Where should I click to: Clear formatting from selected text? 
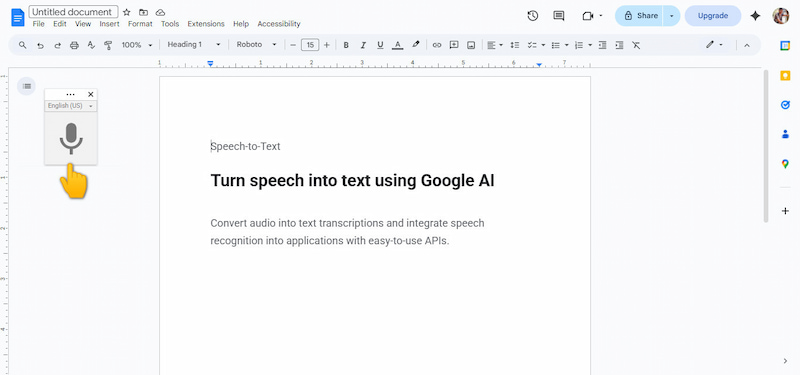point(636,45)
